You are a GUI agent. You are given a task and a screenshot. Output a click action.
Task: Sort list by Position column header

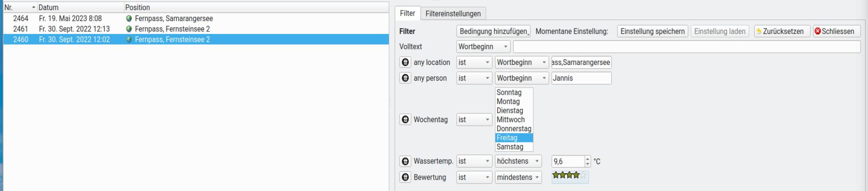256,7
